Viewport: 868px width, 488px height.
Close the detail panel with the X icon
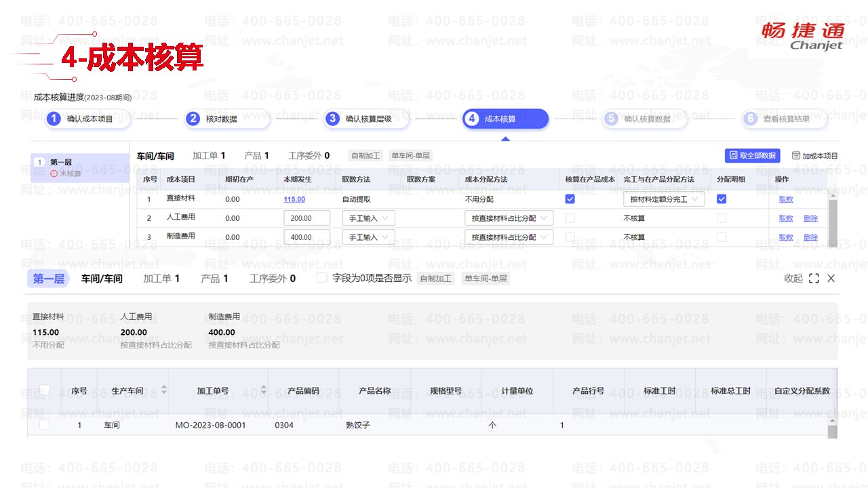tap(831, 279)
